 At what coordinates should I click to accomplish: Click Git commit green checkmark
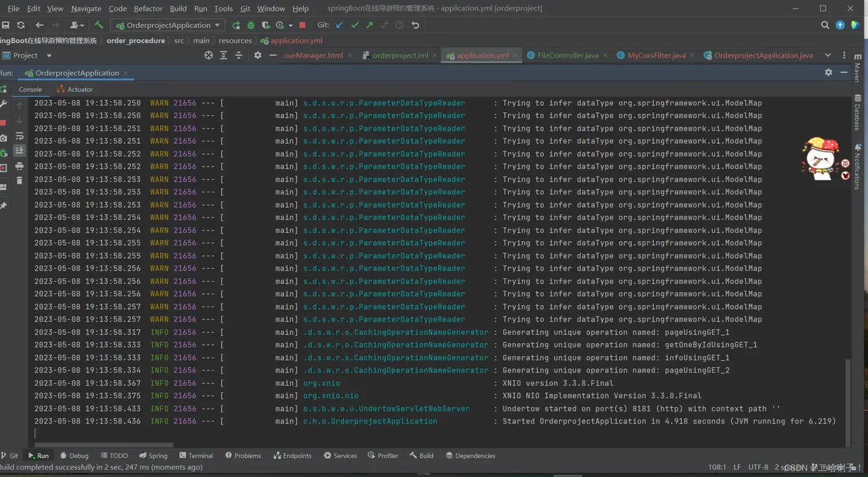[355, 25]
